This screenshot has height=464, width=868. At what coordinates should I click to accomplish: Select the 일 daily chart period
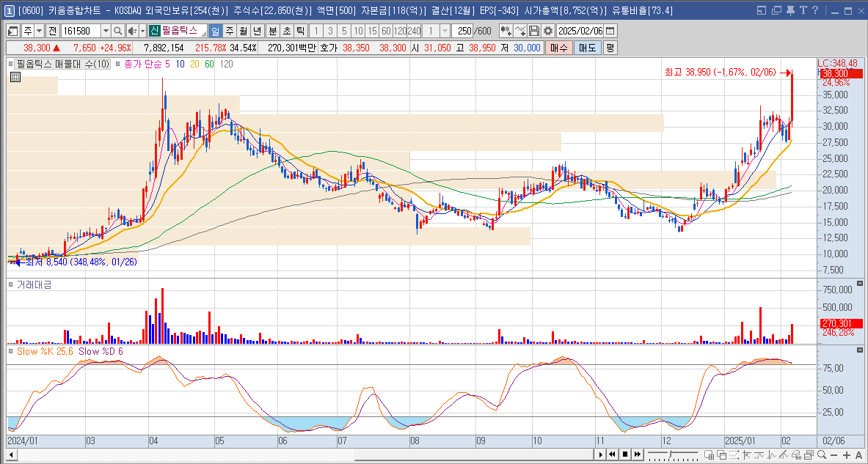[215, 30]
